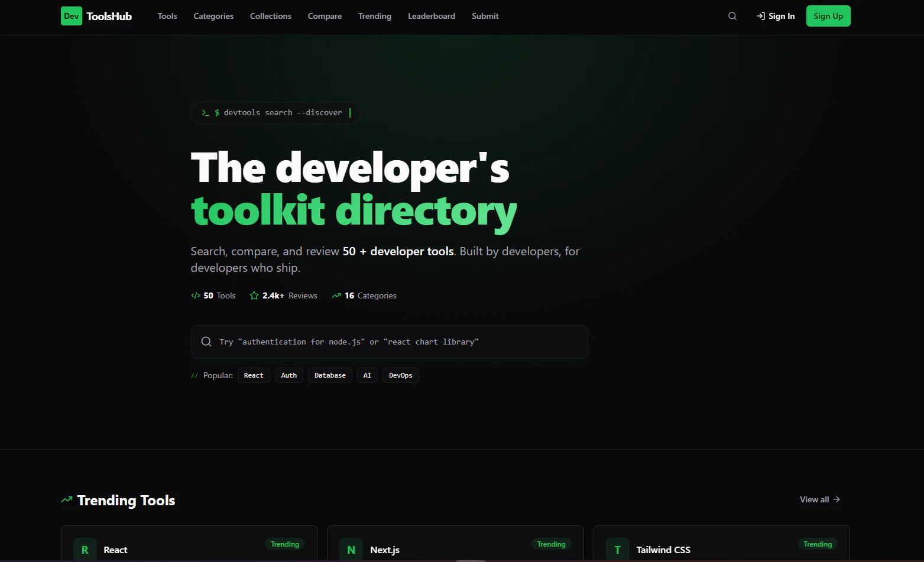This screenshot has width=924, height=562.
Task: Click inside the tool search field
Action: [x=388, y=341]
